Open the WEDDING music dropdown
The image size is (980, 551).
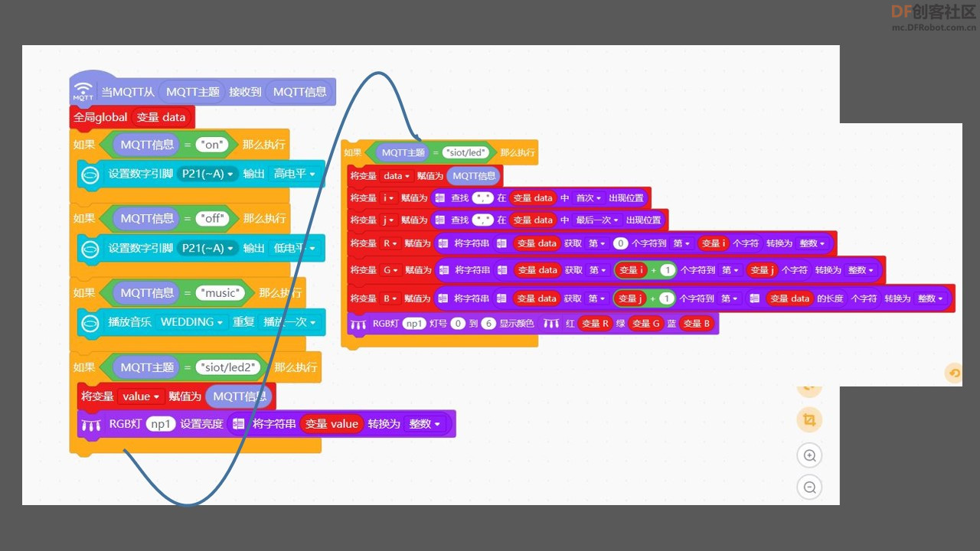pyautogui.click(x=191, y=322)
